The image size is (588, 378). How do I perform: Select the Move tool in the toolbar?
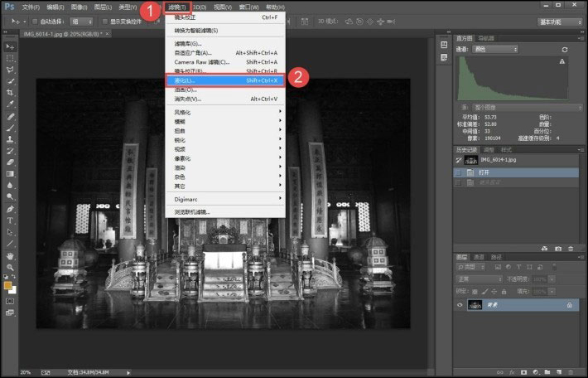pyautogui.click(x=11, y=46)
